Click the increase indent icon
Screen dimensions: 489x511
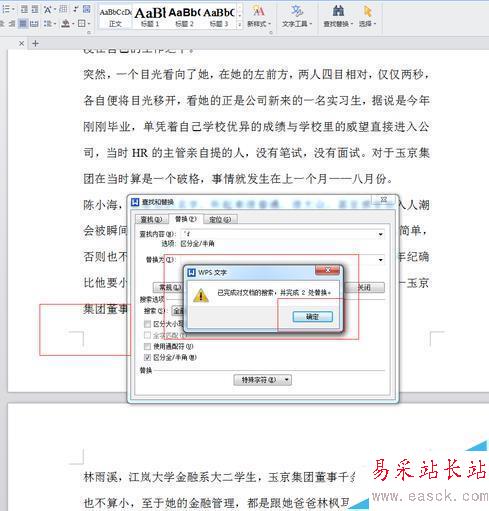click(x=34, y=9)
